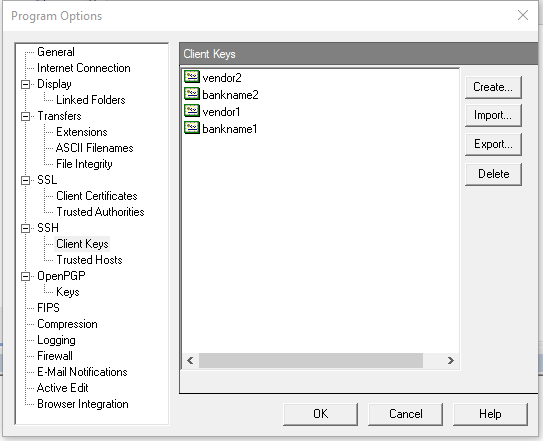Click the key icon beside bankname2

coord(192,94)
